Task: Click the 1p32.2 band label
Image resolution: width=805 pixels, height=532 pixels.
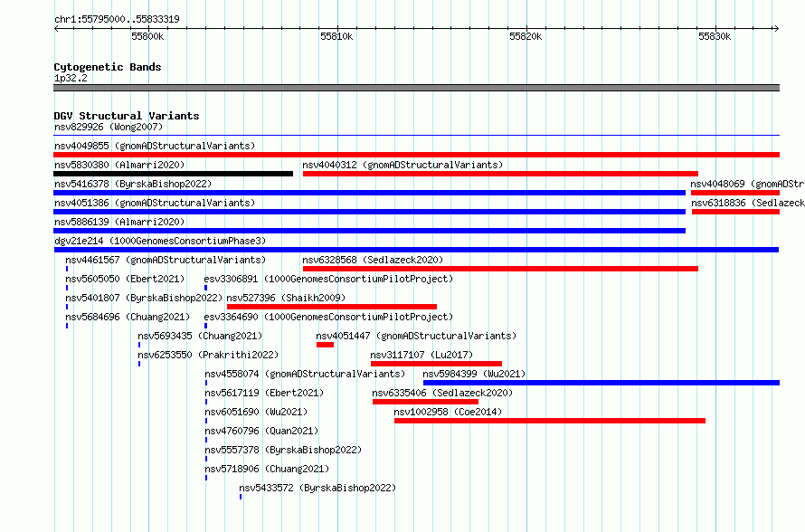Action: click(71, 78)
